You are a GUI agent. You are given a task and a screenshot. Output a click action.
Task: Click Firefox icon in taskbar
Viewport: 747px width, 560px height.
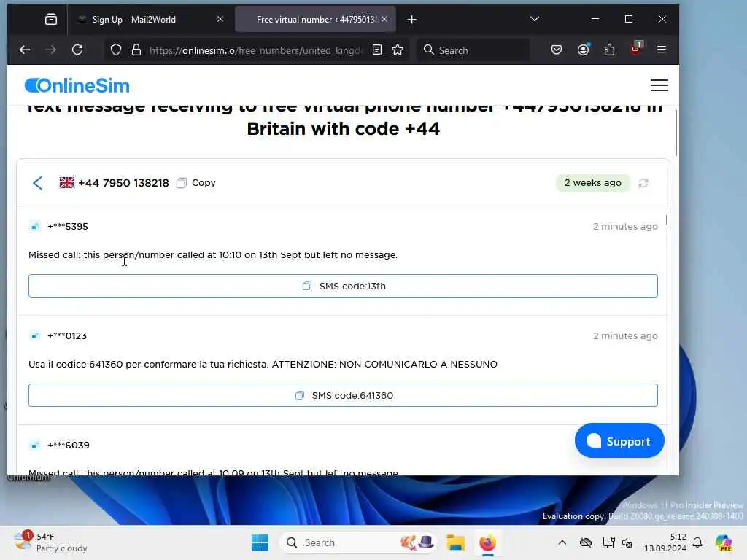(x=487, y=542)
